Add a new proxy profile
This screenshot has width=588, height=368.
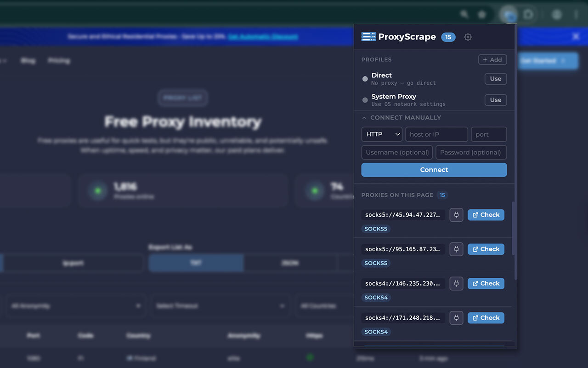point(492,60)
